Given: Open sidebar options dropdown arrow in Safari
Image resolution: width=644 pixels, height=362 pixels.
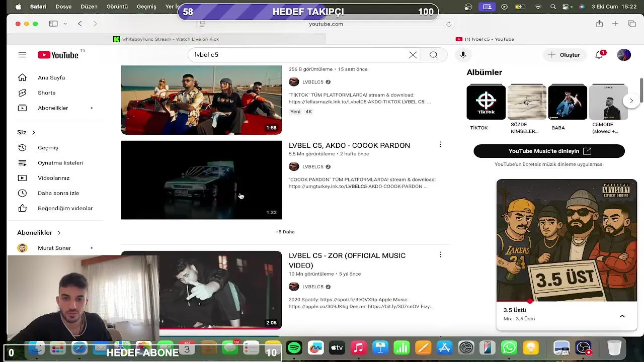Looking at the screenshot, I should point(65,24).
